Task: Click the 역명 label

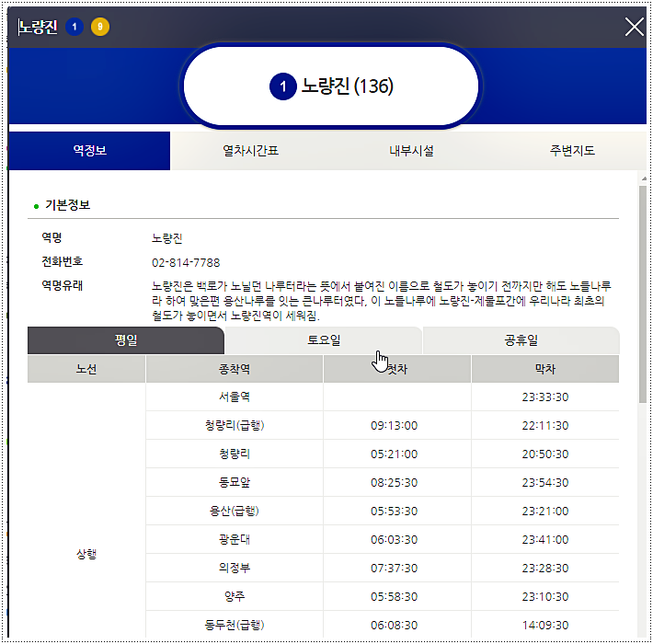Action: point(52,237)
